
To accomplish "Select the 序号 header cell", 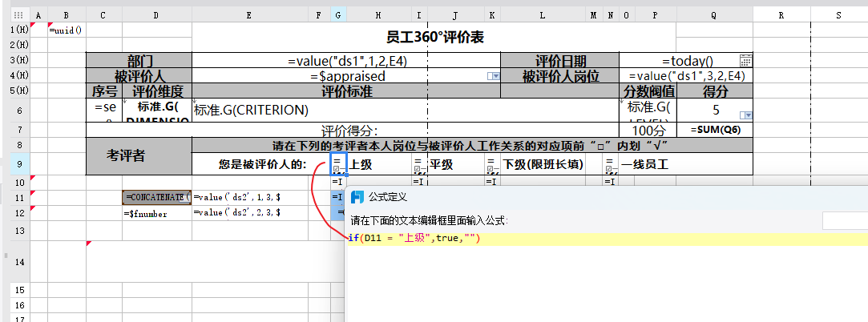I will [x=104, y=91].
